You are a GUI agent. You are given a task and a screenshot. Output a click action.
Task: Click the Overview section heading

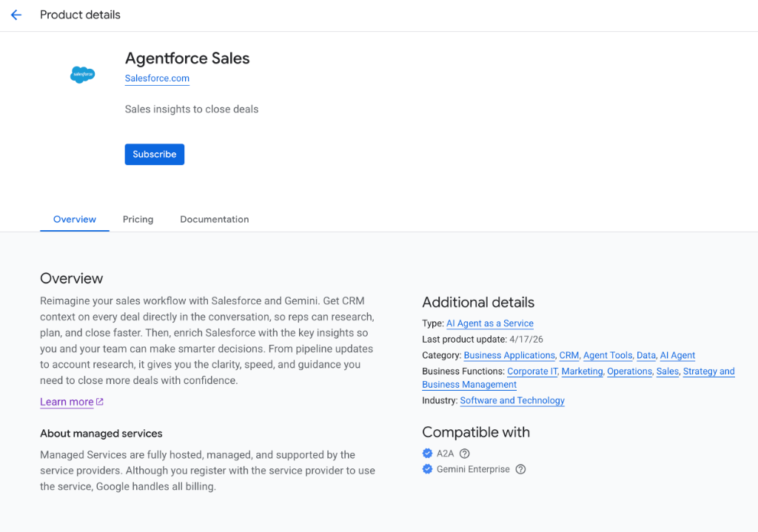click(x=72, y=278)
